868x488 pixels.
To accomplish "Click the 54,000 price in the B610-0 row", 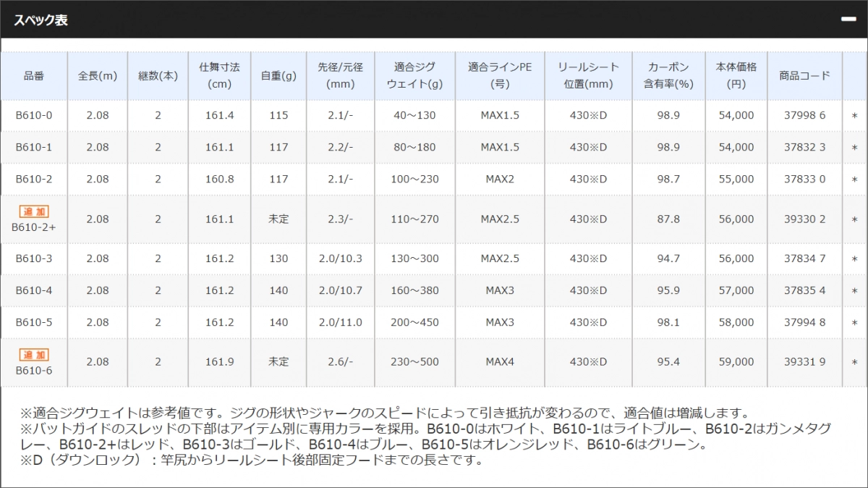I will [736, 115].
